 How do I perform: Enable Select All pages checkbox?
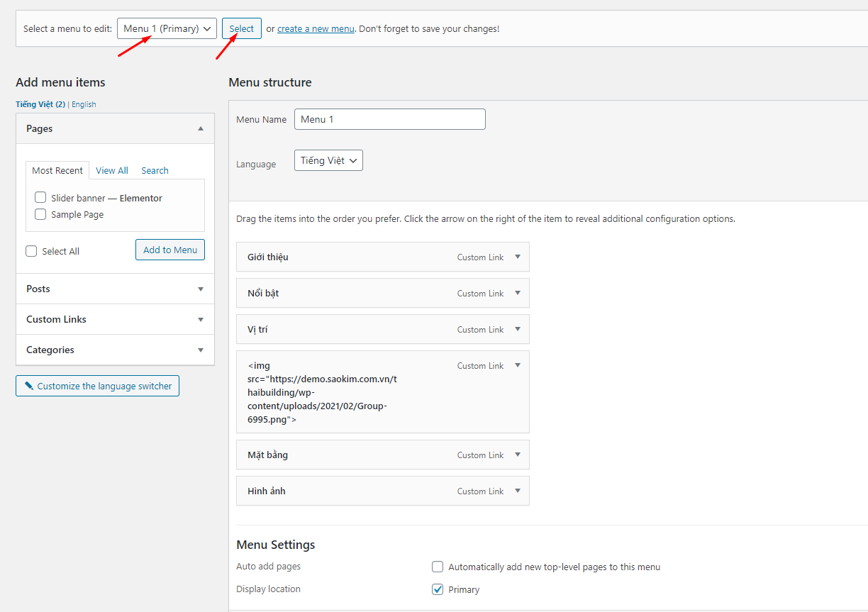31,251
